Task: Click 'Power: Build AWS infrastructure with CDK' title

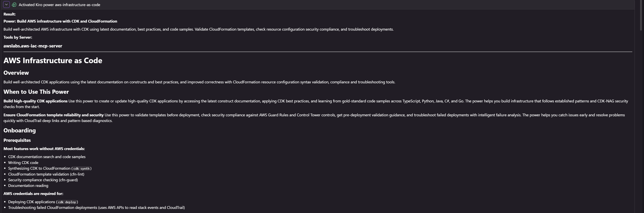Action: click(60, 21)
